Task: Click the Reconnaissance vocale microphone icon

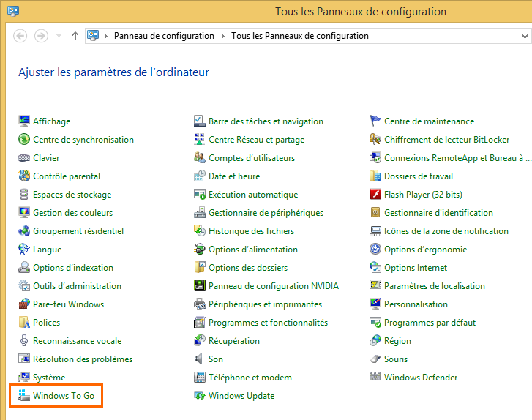Action: point(24,341)
